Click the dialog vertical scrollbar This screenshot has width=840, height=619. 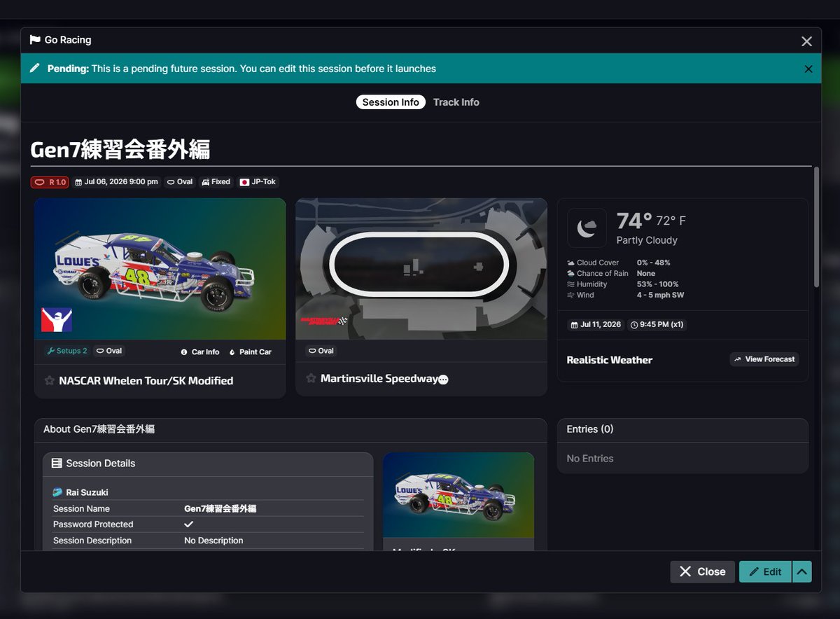pos(815,226)
